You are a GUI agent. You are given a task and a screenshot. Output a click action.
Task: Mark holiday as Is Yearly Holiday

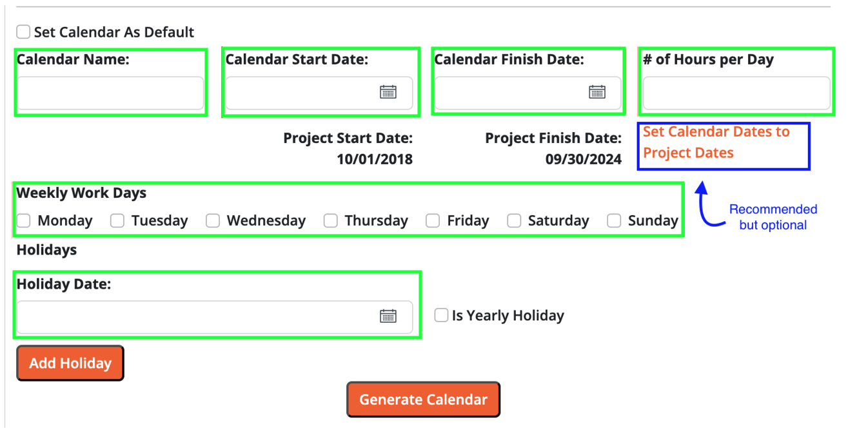(x=441, y=315)
